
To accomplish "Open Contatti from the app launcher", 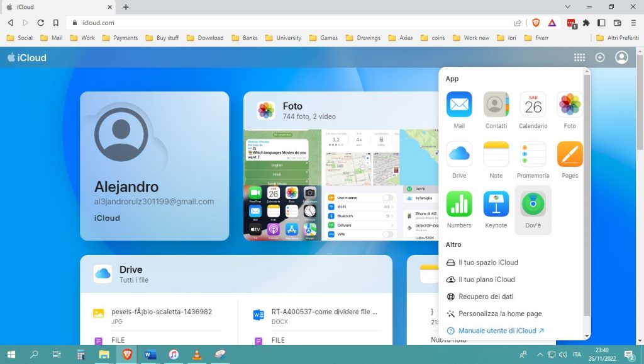I will click(x=496, y=105).
